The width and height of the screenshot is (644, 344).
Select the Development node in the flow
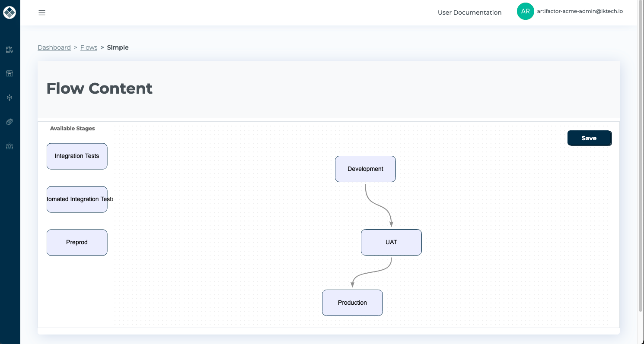pyautogui.click(x=365, y=169)
